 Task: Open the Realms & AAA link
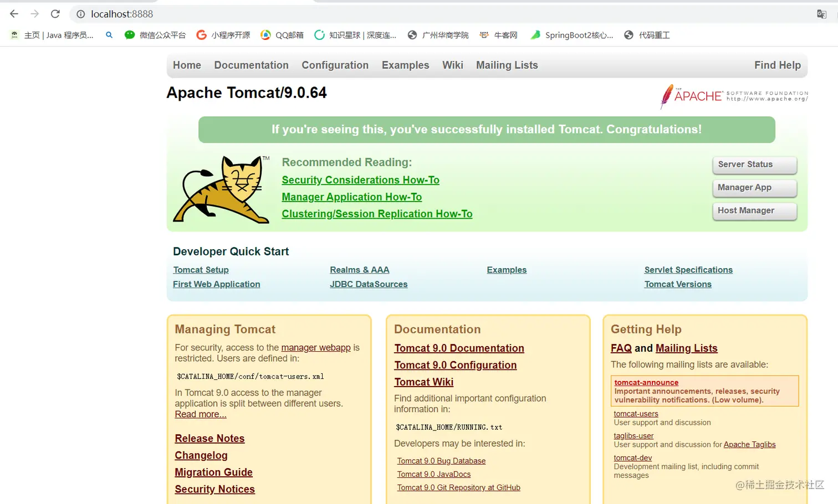tap(359, 270)
